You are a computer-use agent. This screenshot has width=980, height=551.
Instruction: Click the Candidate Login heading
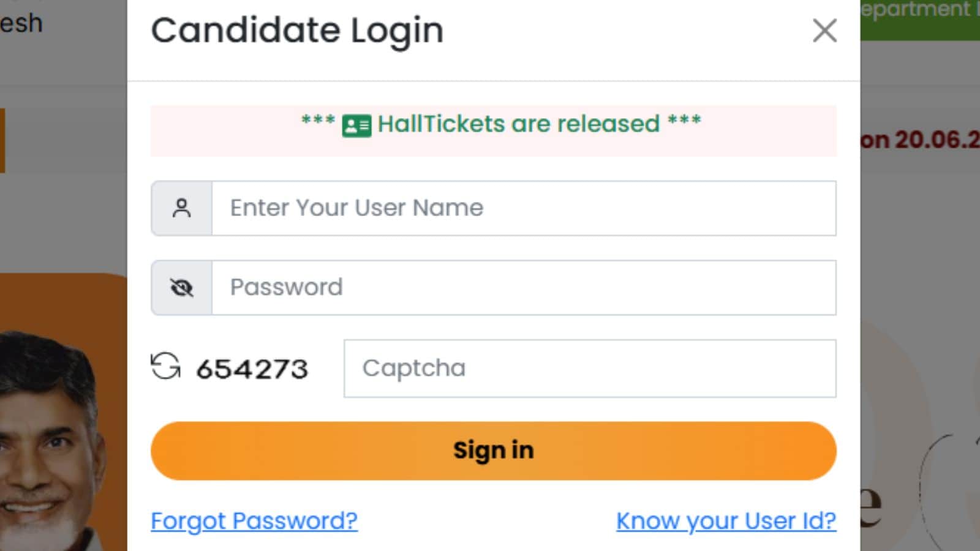coord(297,31)
